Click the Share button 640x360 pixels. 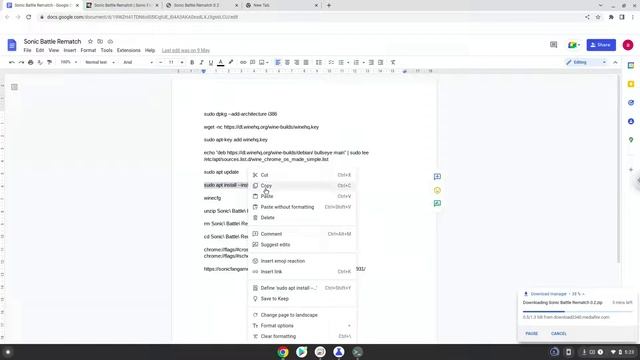click(x=601, y=45)
